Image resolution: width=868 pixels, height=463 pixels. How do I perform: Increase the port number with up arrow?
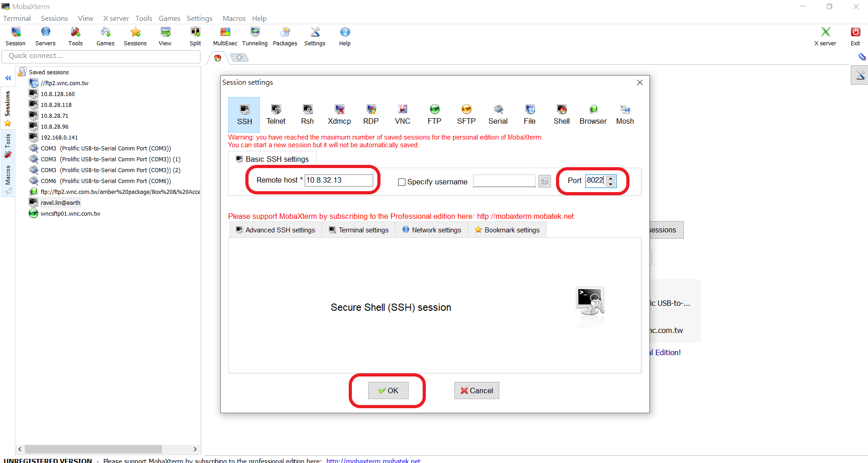pos(611,178)
